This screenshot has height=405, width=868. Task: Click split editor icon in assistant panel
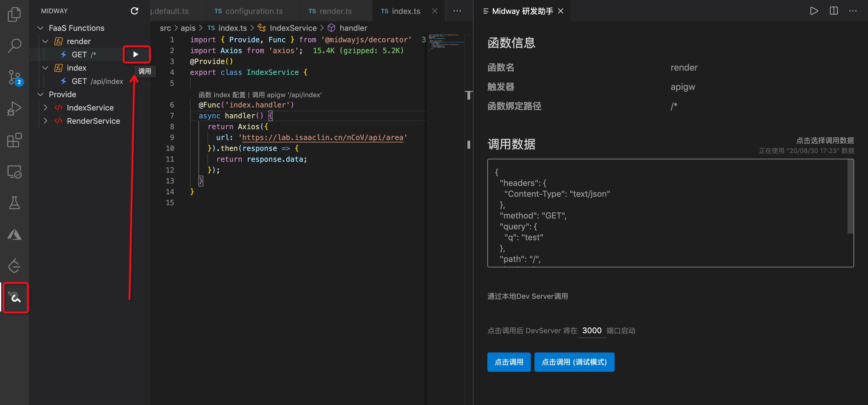833,11
